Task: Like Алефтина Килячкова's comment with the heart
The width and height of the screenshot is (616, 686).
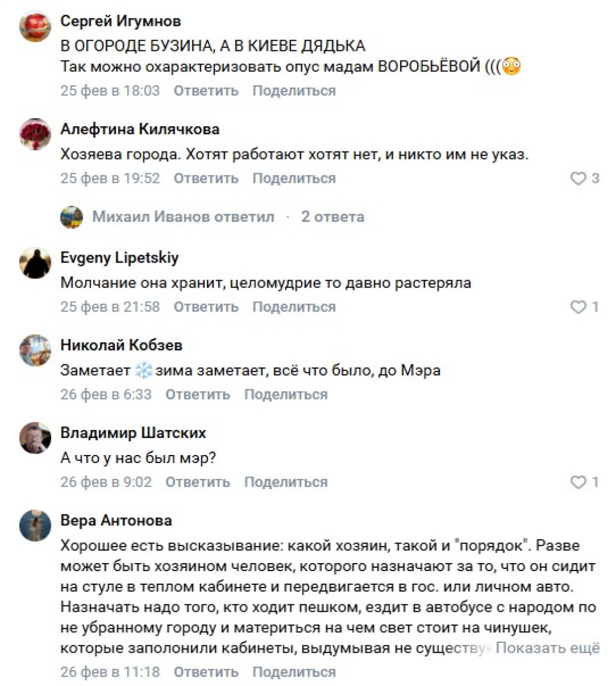Action: point(579,178)
